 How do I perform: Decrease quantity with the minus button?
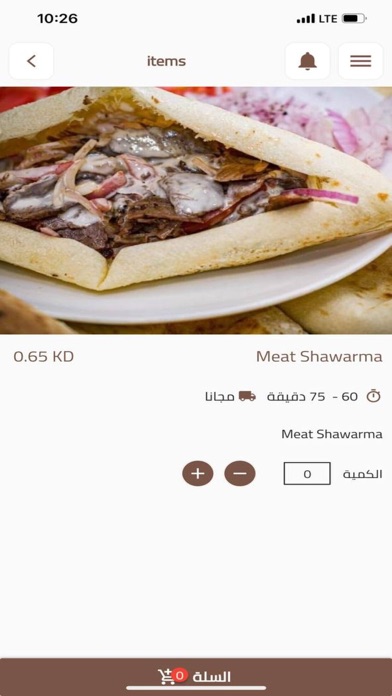click(240, 474)
